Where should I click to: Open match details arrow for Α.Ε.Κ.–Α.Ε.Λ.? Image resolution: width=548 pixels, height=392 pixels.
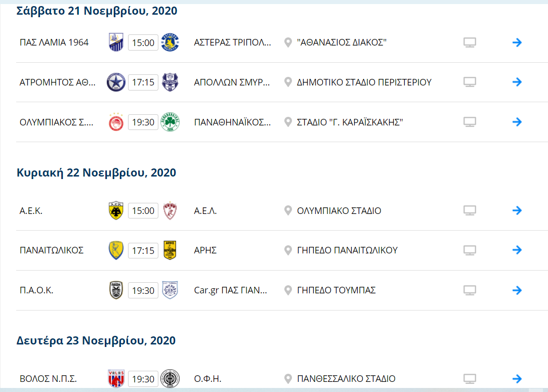point(517,210)
